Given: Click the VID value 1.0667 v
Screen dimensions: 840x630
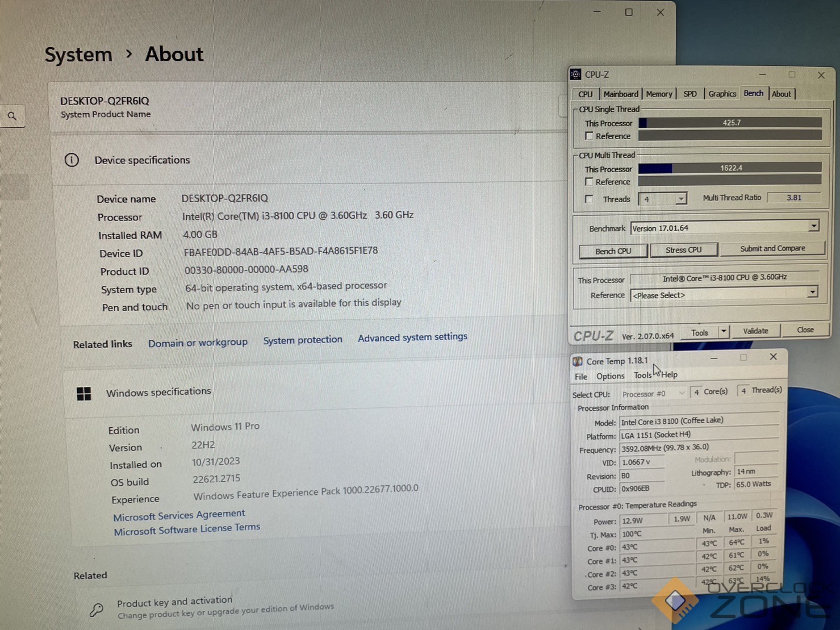Looking at the screenshot, I should point(642,462).
